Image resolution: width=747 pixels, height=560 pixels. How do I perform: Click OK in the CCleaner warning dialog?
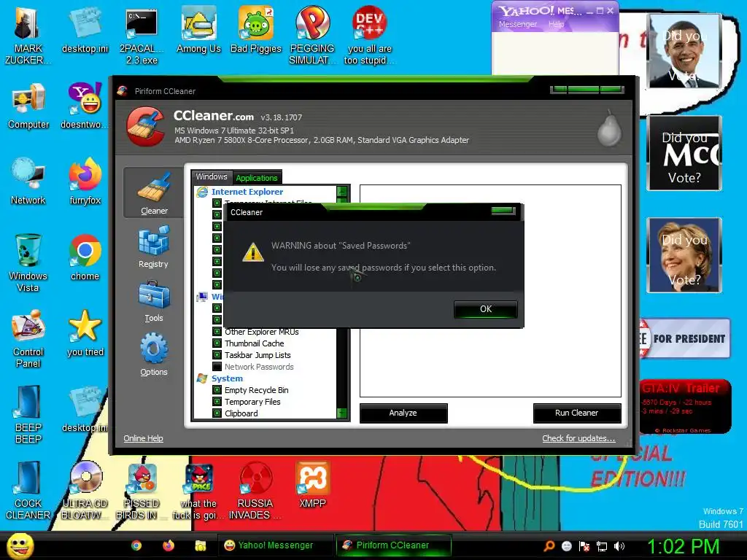tap(485, 309)
